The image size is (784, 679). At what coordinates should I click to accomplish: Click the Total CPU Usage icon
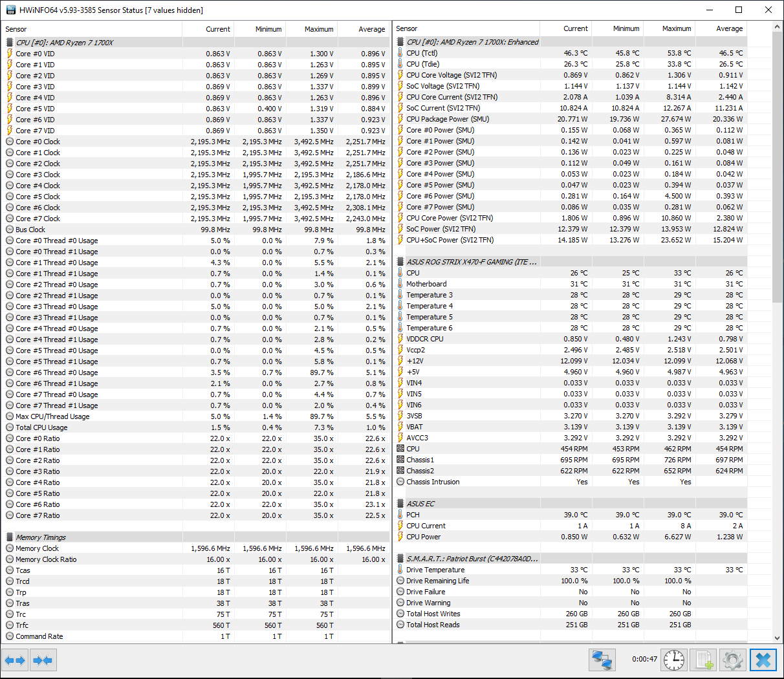pyautogui.click(x=10, y=427)
